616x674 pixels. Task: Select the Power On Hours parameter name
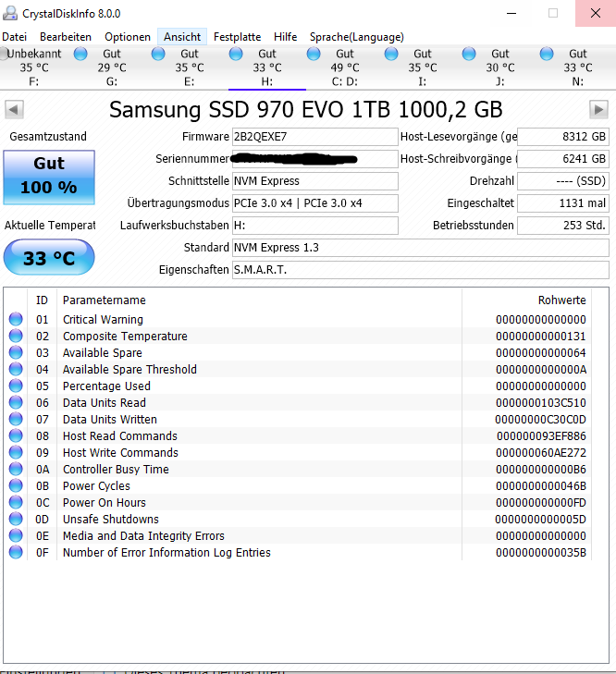(105, 502)
